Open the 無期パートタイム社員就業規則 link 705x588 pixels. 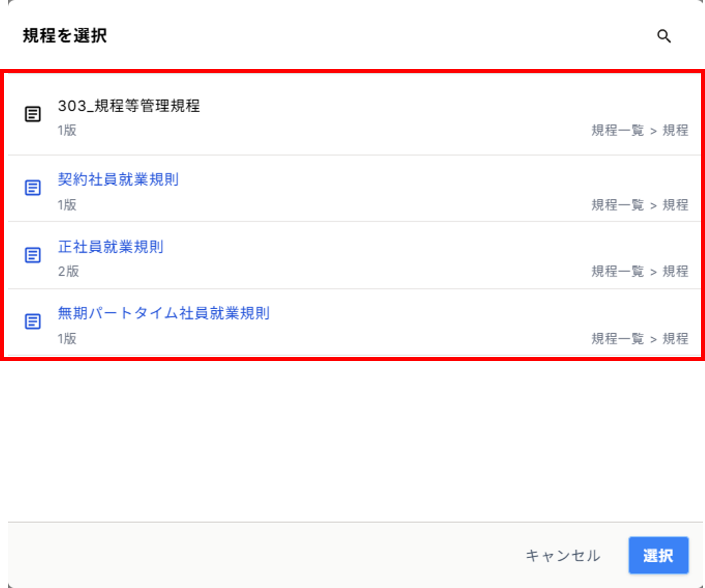click(163, 313)
